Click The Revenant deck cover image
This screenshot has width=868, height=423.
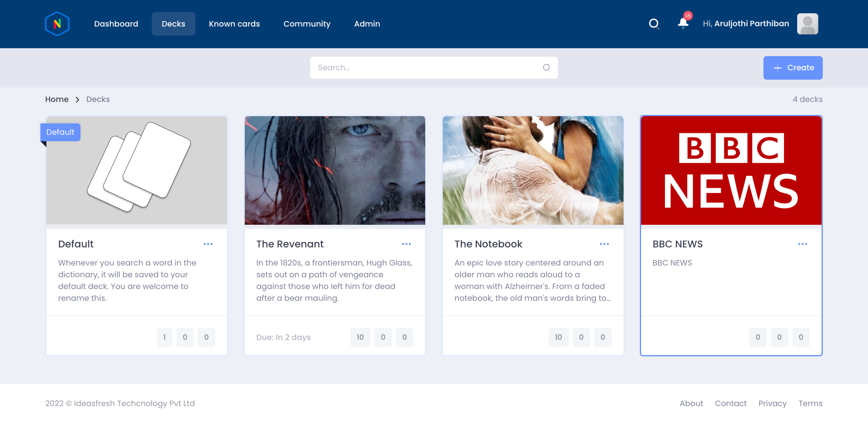tap(335, 170)
